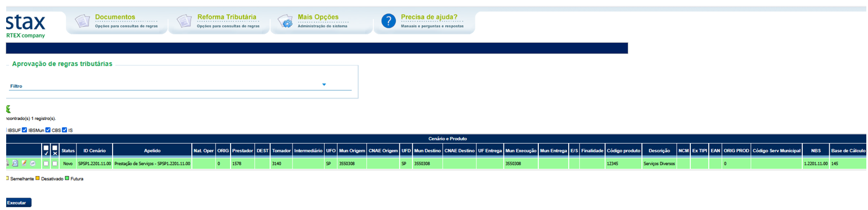Open the magnifier view icon in the SPSP1.2201.11.00 row

(15, 163)
